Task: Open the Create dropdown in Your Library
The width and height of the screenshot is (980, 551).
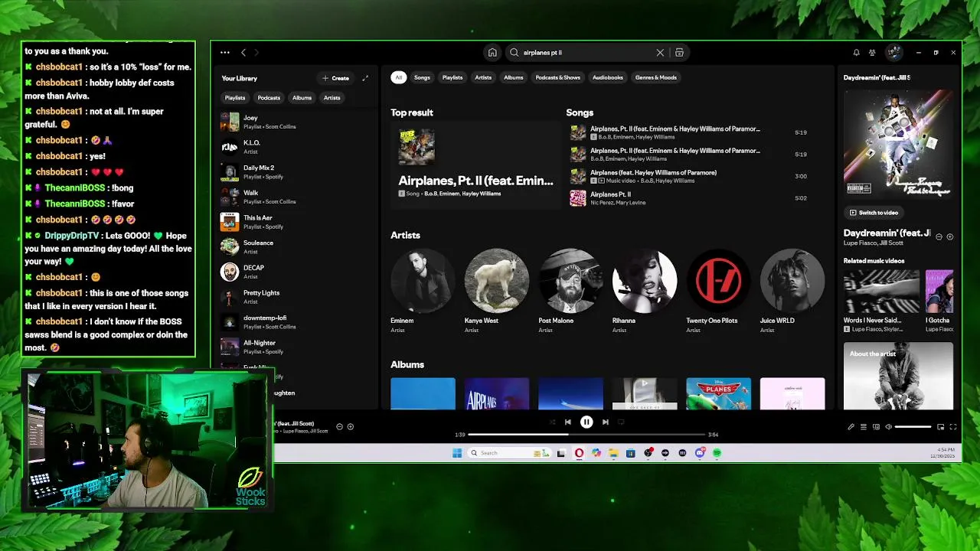Action: point(336,78)
